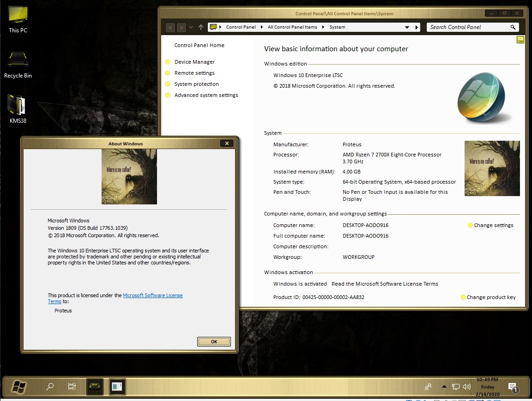Open the volume speaker icon in the tray
This screenshot has width=532, height=401.
467,387
